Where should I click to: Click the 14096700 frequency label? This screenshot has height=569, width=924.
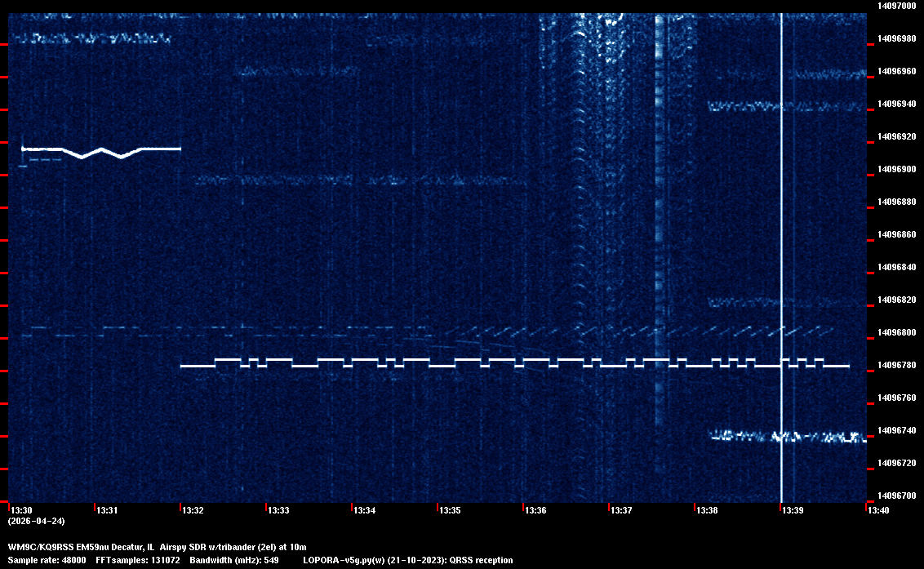click(x=895, y=496)
